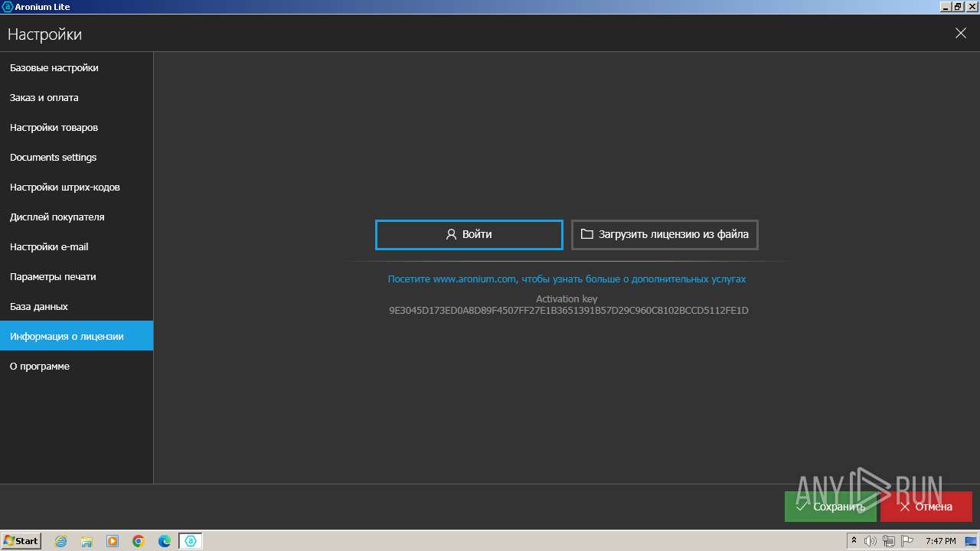The height and width of the screenshot is (551, 980).
Task: Click the Activation key hash text
Action: coord(569,310)
